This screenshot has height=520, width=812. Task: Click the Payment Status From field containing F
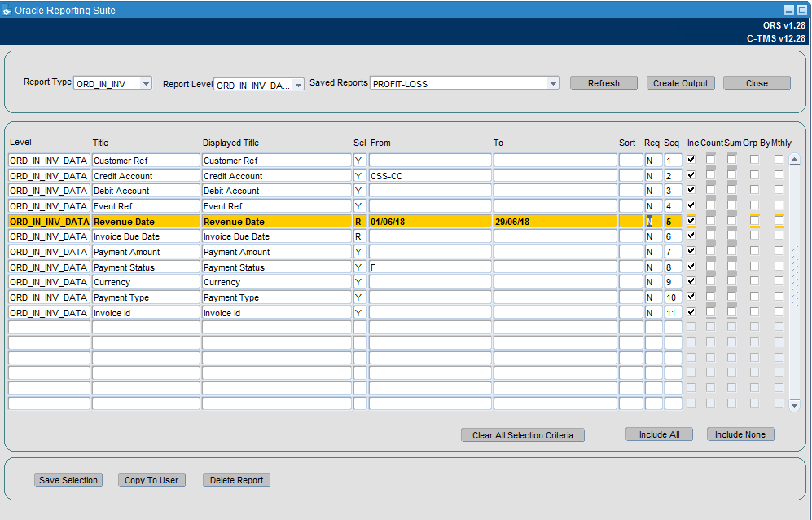[430, 267]
